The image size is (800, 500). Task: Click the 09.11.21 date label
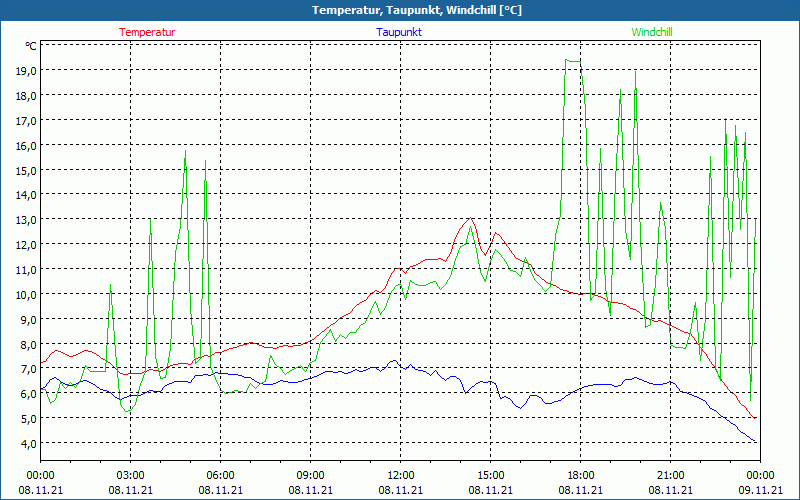pos(760,490)
